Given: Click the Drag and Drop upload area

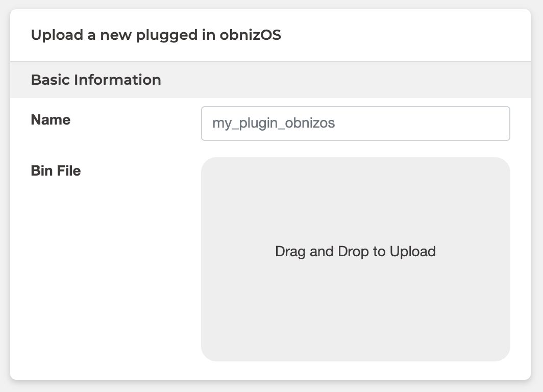Looking at the screenshot, I should [355, 286].
